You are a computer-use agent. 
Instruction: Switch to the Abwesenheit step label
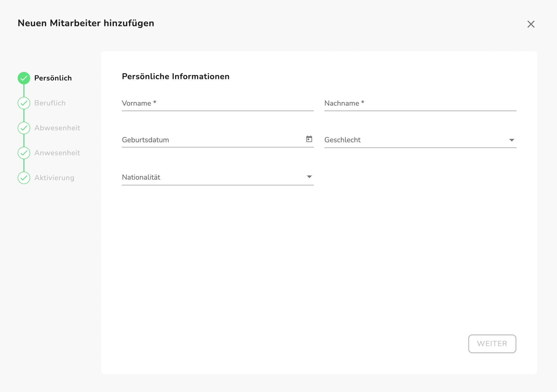coord(57,128)
